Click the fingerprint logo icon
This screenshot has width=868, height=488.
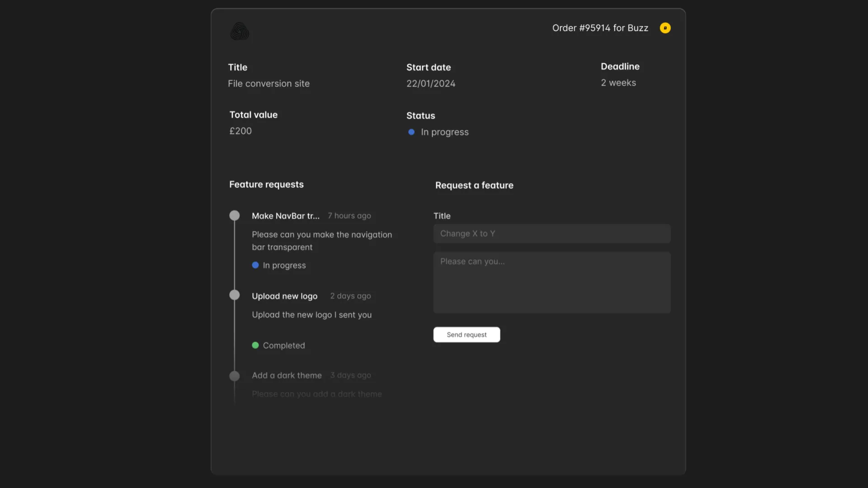[x=240, y=31]
